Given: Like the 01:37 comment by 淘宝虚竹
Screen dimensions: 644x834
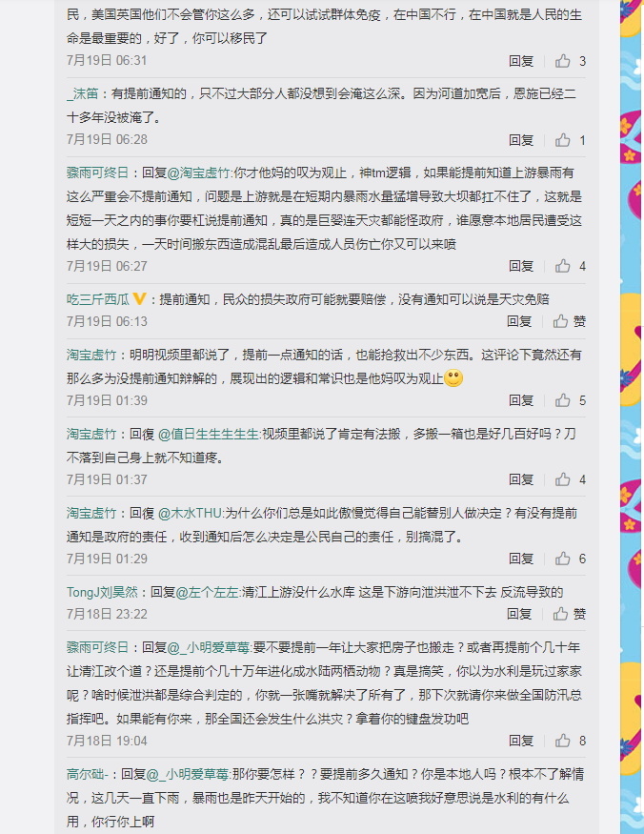Looking at the screenshot, I should click(563, 479).
